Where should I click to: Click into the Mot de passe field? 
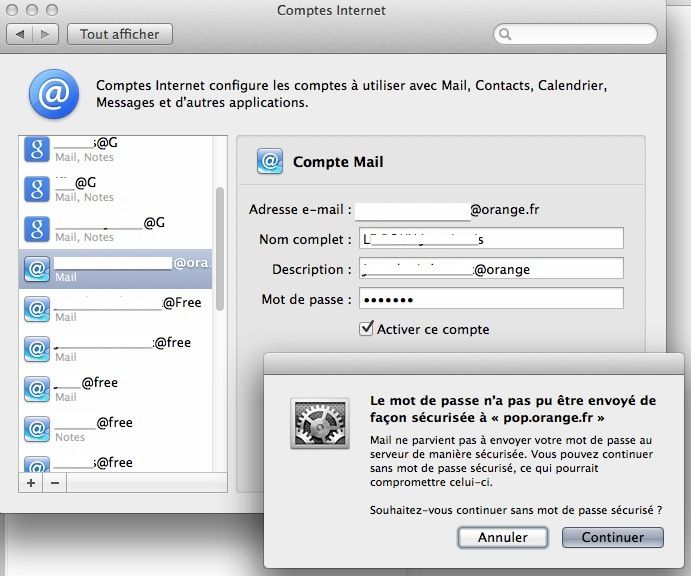coord(491,298)
